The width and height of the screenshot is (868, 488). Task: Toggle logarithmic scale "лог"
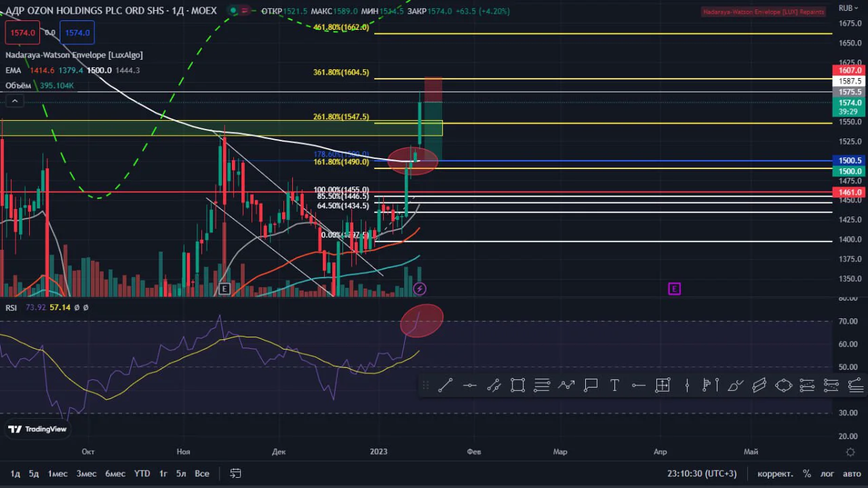pos(827,473)
